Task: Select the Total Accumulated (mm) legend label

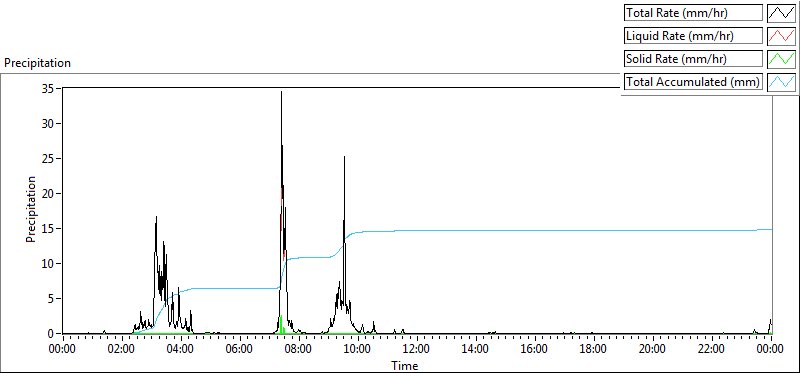Action: 692,82
